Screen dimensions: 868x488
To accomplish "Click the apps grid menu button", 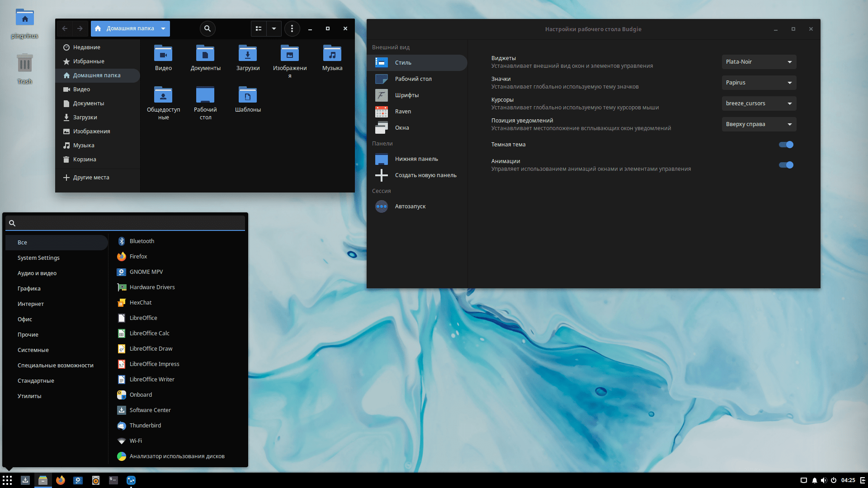I will coord(7,480).
